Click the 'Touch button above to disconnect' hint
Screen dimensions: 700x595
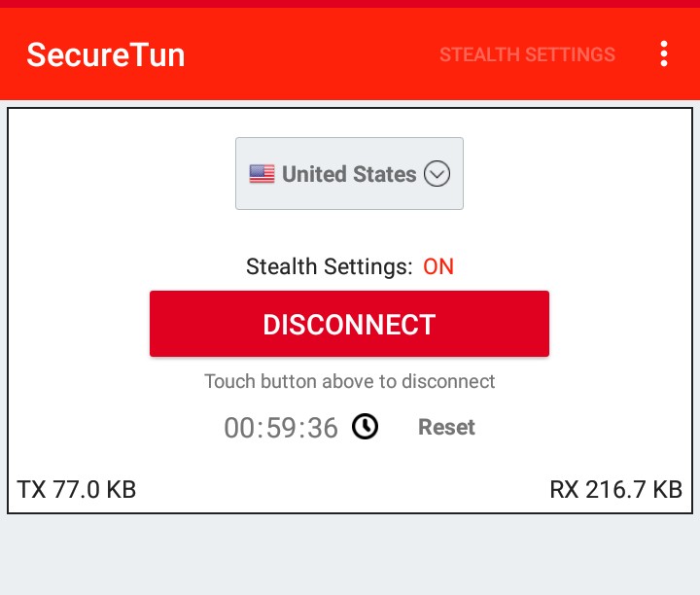(350, 381)
